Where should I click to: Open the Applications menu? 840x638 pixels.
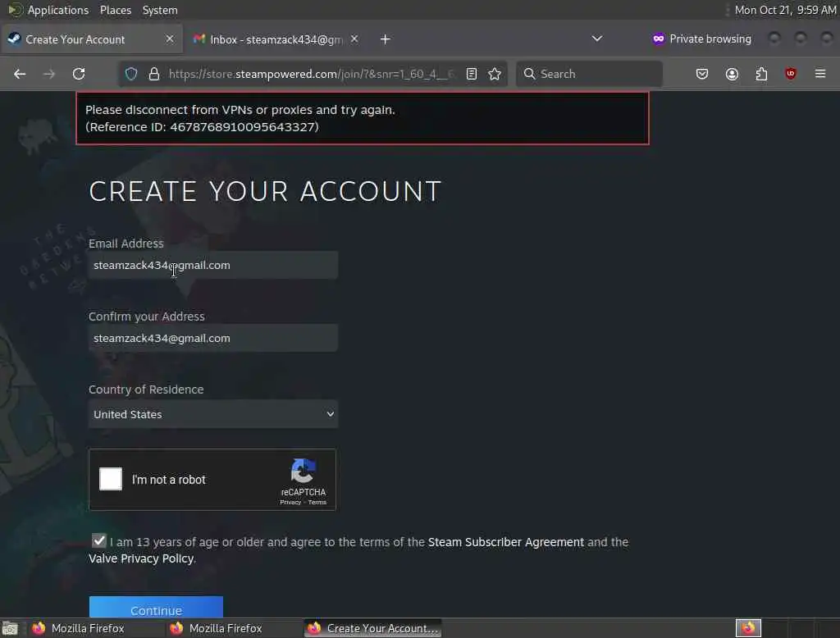(58, 10)
